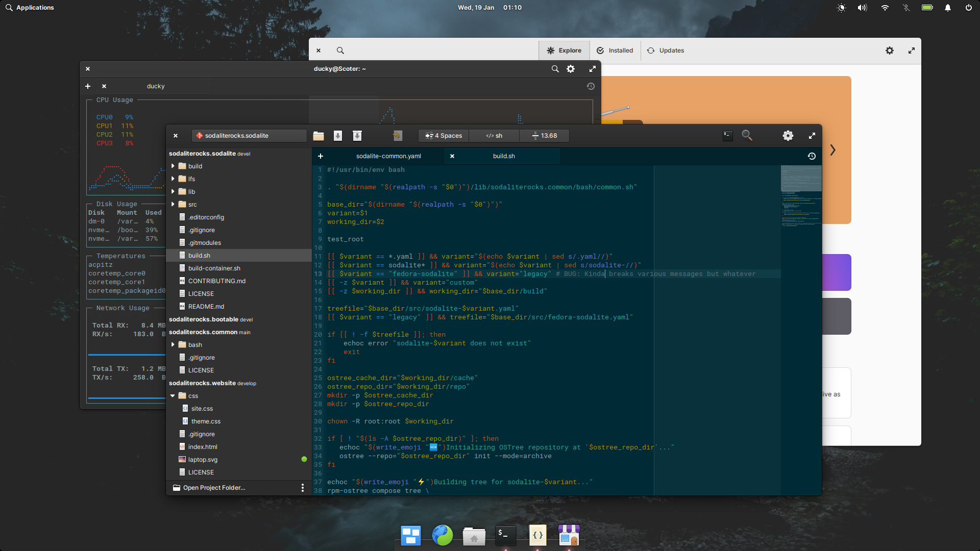Click Open Project Folder button
This screenshot has width=980, height=551.
(x=214, y=488)
